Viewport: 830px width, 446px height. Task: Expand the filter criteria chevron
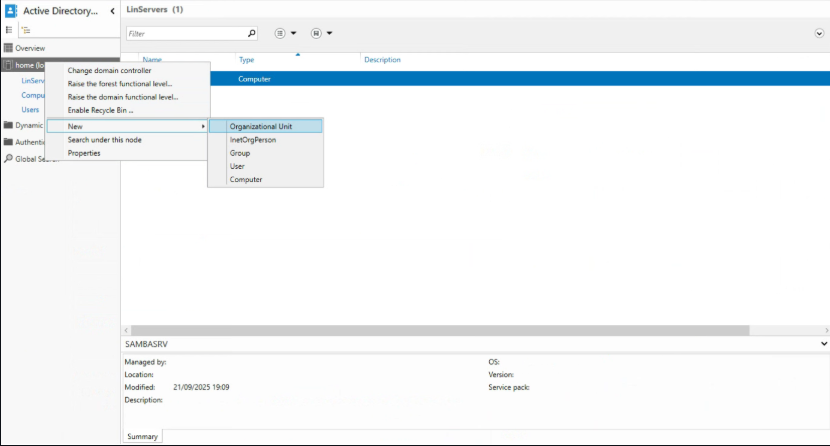819,33
